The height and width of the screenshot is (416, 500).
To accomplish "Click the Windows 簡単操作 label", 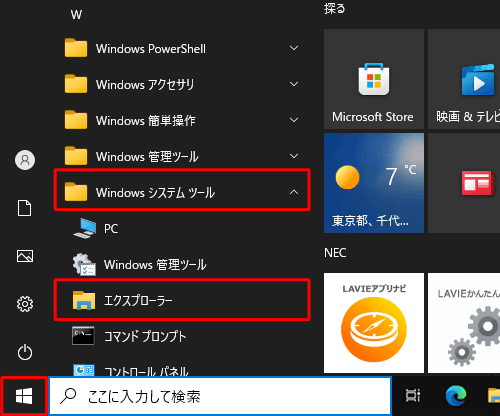I will pyautogui.click(x=146, y=120).
